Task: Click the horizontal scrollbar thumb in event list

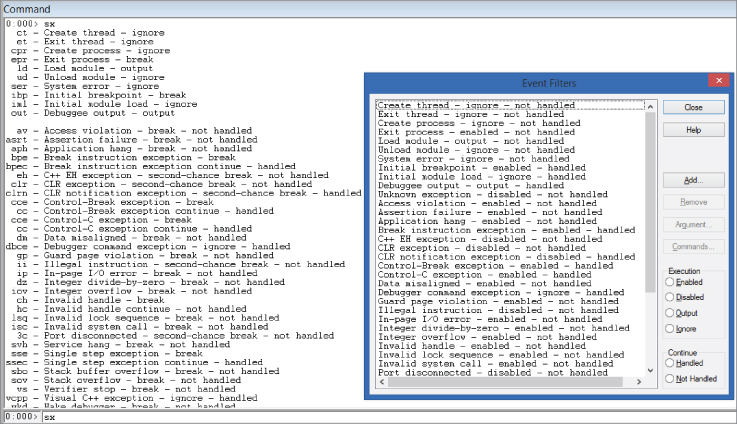Action: point(505,382)
